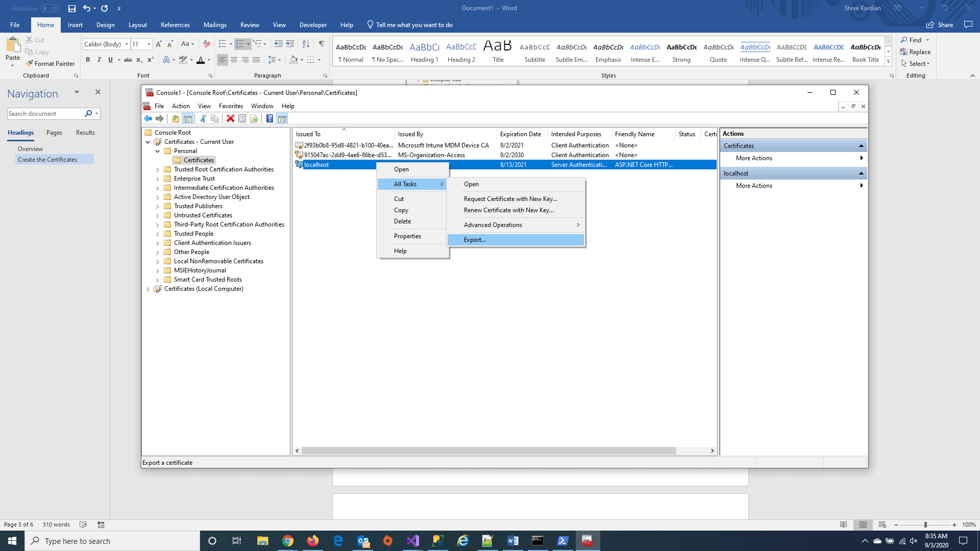Click Word Replace button
This screenshot has height=551, width=980.
click(x=915, y=52)
